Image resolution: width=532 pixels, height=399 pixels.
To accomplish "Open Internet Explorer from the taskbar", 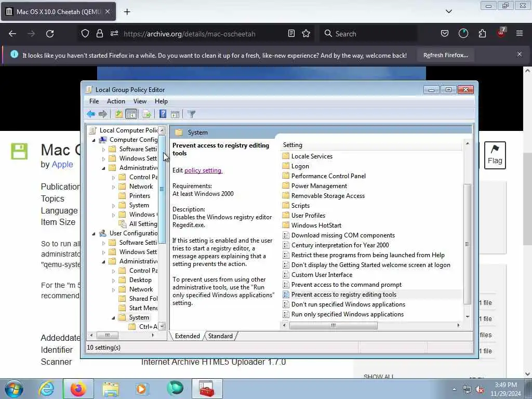I will (46, 389).
